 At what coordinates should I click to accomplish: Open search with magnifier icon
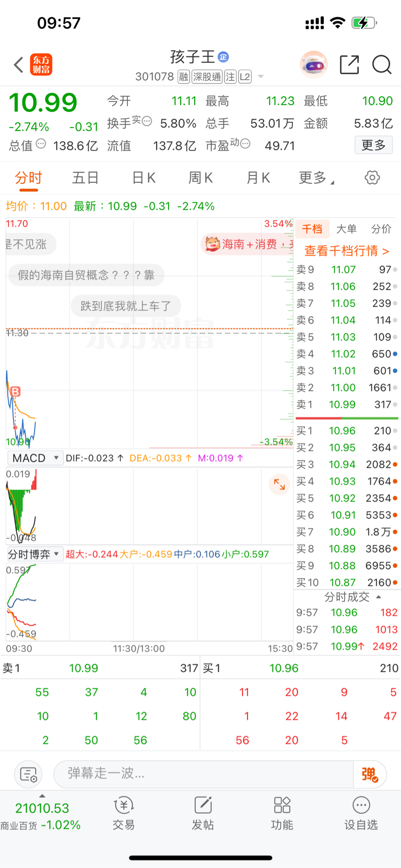382,65
